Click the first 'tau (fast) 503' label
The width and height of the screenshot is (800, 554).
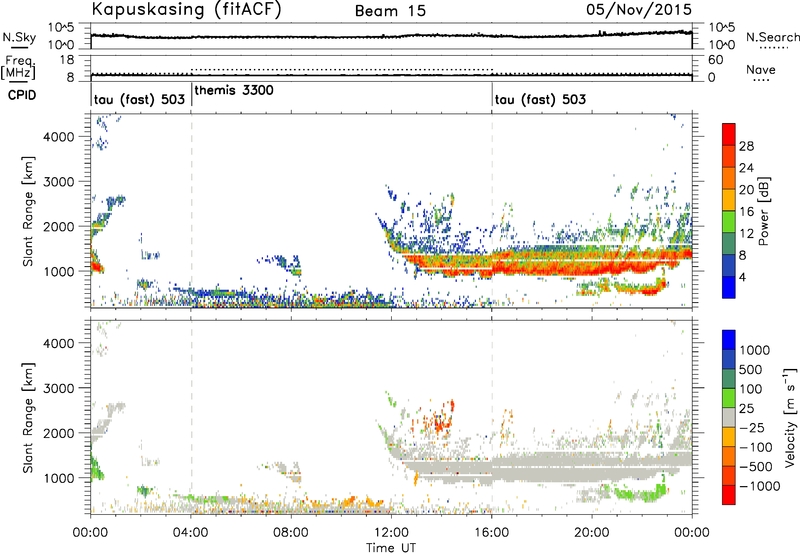point(139,99)
